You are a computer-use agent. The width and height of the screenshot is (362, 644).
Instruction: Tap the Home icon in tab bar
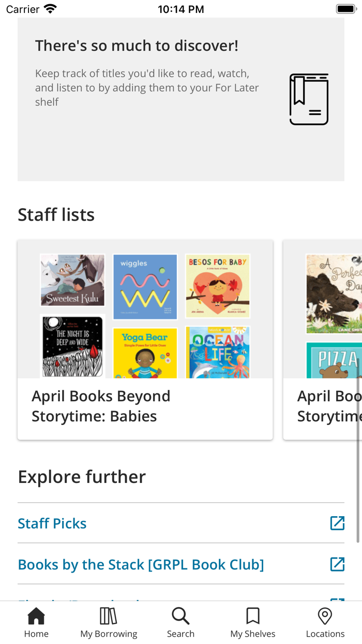pos(36,616)
